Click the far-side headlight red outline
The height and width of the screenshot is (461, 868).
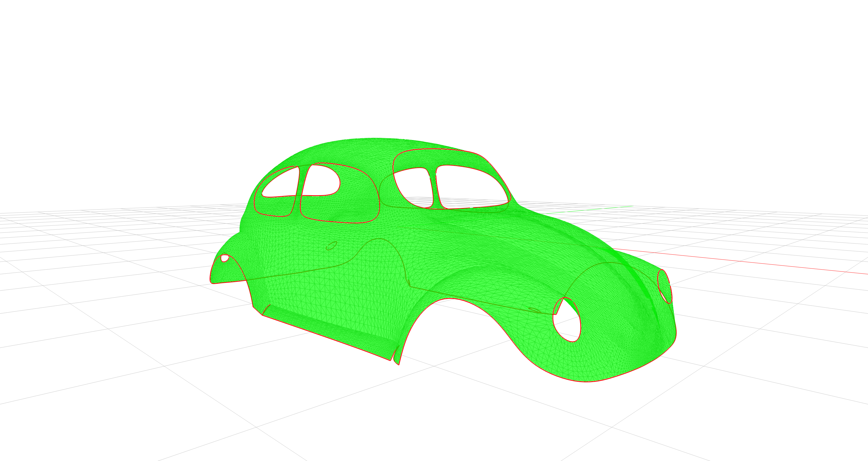coord(665,287)
